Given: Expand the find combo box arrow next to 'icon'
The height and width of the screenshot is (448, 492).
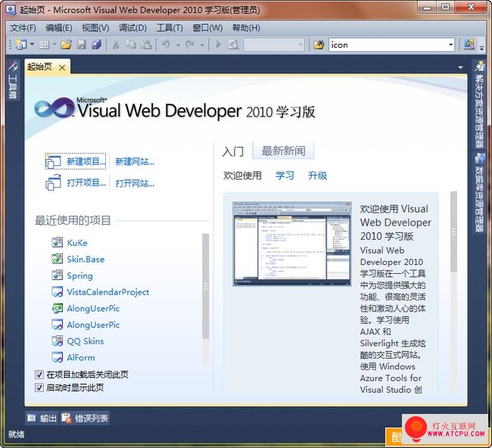Looking at the screenshot, I should [451, 45].
